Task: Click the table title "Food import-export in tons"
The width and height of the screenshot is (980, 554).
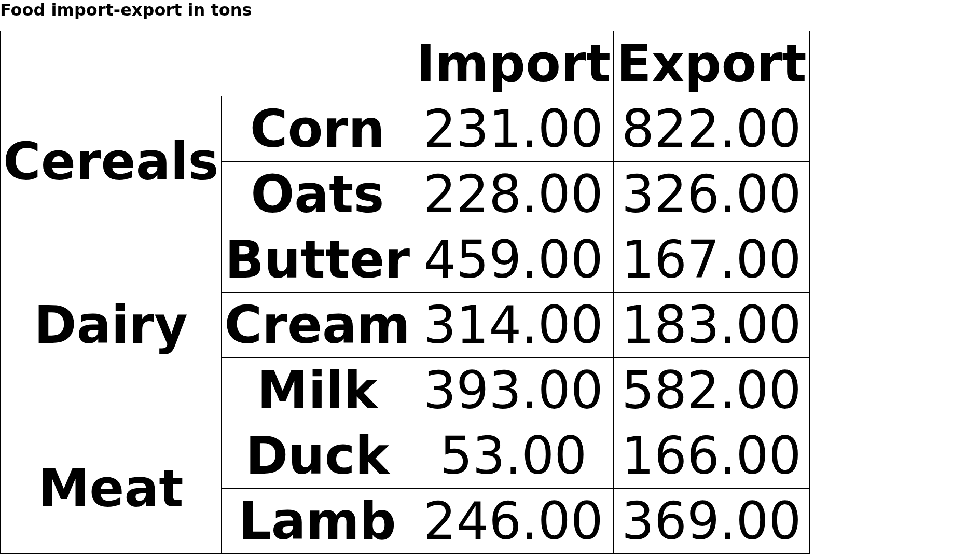Action: coord(126,10)
